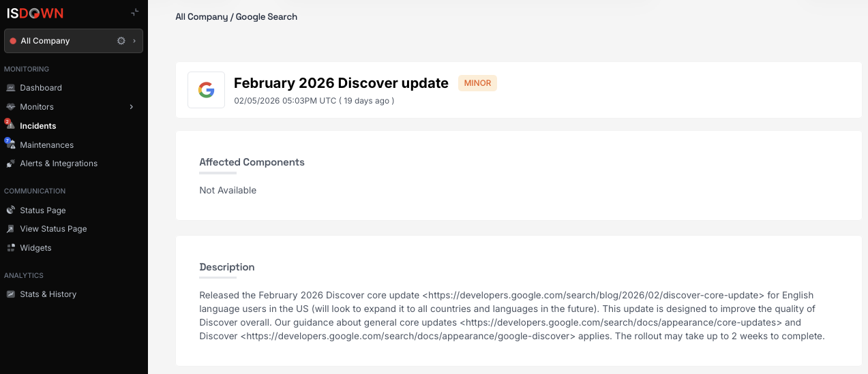Viewport: 868px width, 374px height.
Task: Click the Google Search breadcrumb link
Action: tap(267, 16)
